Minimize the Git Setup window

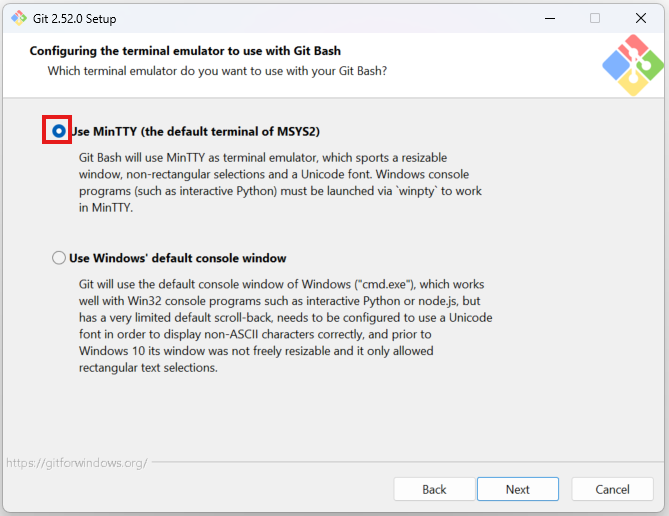coord(549,18)
